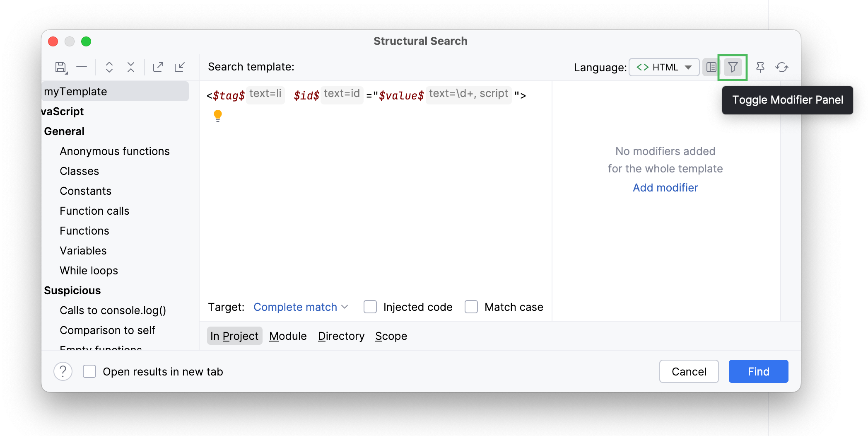The width and height of the screenshot is (868, 436).
Task: Click the Export template icon
Action: (158, 67)
